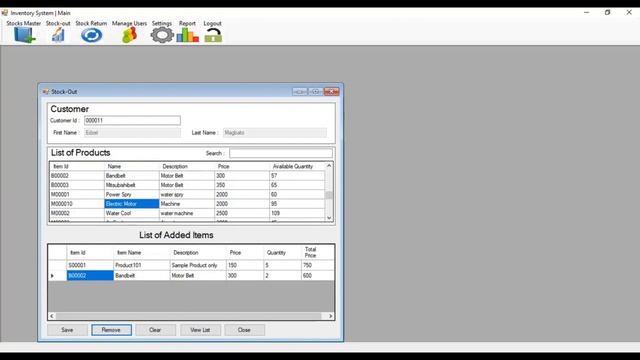The image size is (640, 360).
Task: Click the First Name field
Action: (x=132, y=133)
